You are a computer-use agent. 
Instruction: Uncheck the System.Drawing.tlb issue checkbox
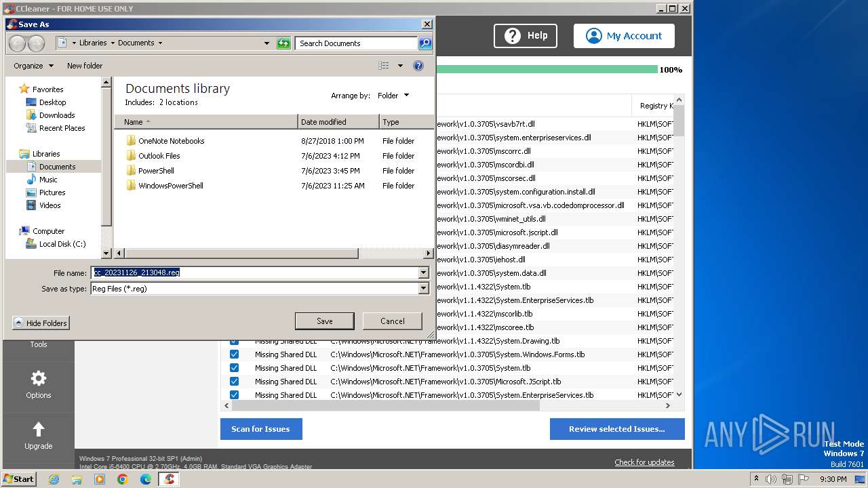point(234,341)
